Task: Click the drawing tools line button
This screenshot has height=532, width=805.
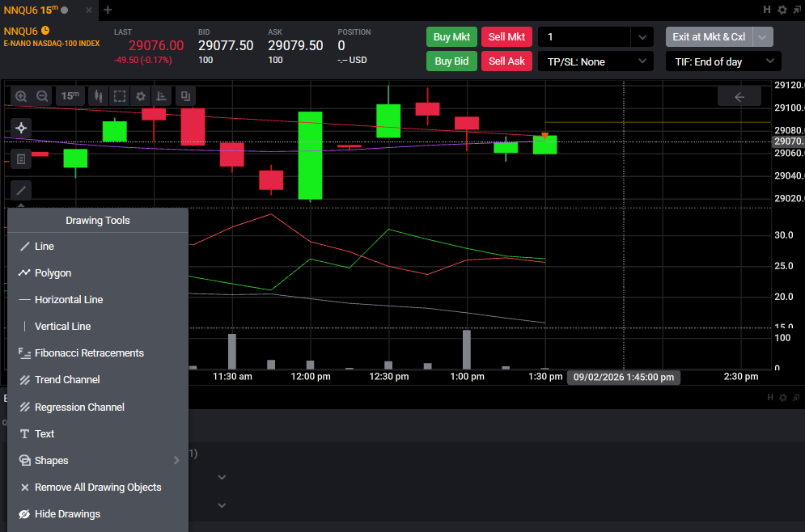Action: [21, 190]
